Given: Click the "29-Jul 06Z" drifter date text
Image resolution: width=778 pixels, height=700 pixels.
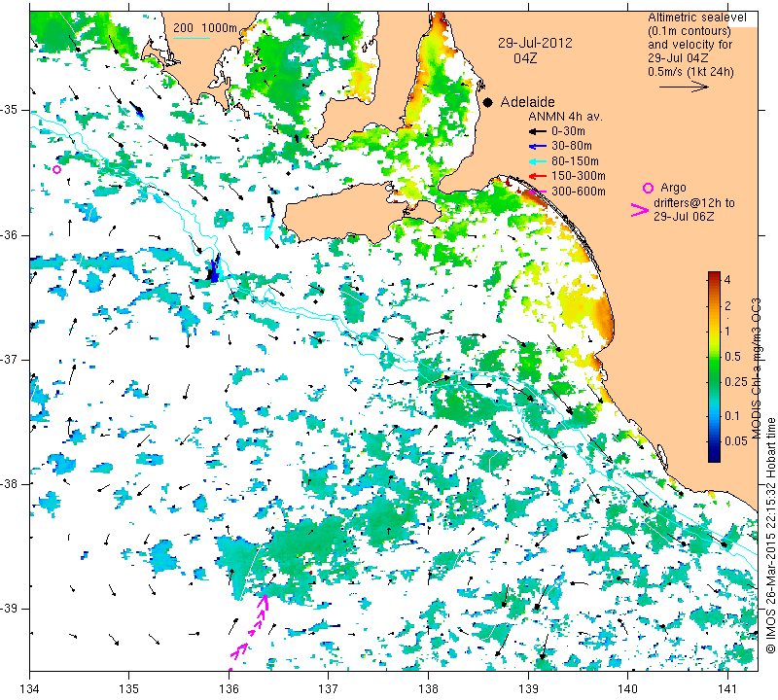Looking at the screenshot, I should pos(684,217).
